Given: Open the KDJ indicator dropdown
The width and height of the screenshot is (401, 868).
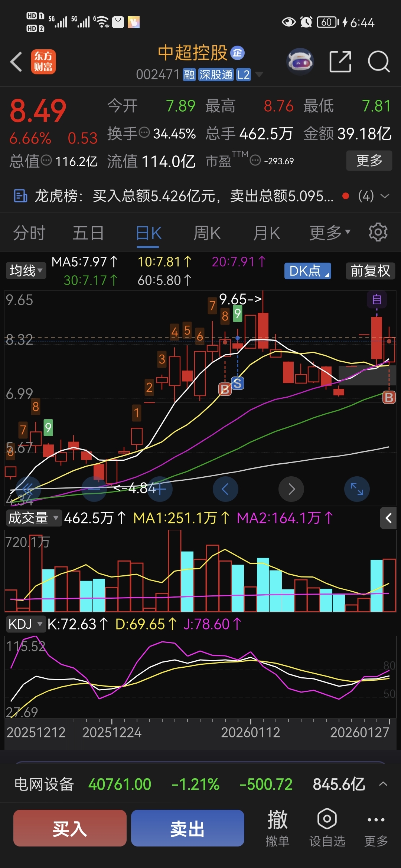Looking at the screenshot, I should tap(25, 624).
